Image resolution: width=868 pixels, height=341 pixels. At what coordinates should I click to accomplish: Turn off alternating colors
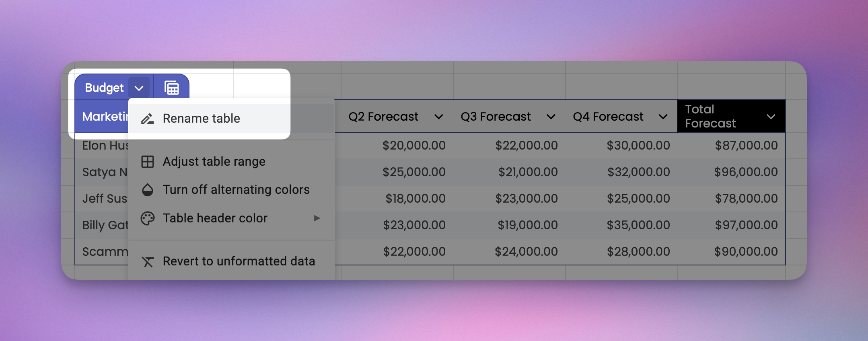[236, 190]
